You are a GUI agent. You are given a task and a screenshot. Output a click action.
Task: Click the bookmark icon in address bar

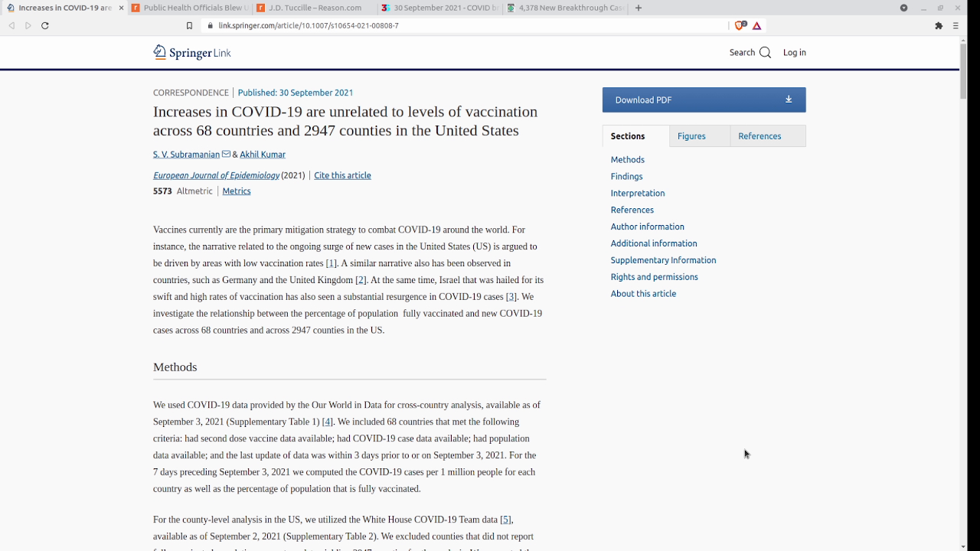coord(189,25)
